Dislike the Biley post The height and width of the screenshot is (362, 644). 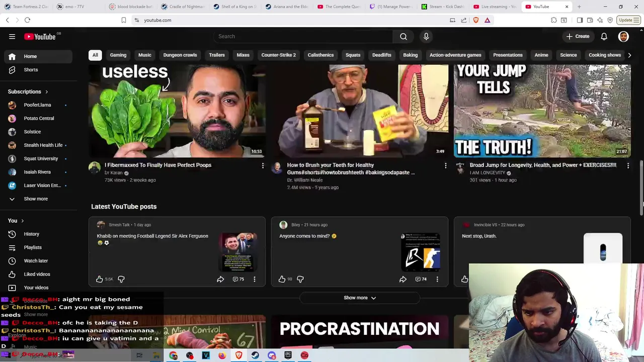tap(300, 279)
